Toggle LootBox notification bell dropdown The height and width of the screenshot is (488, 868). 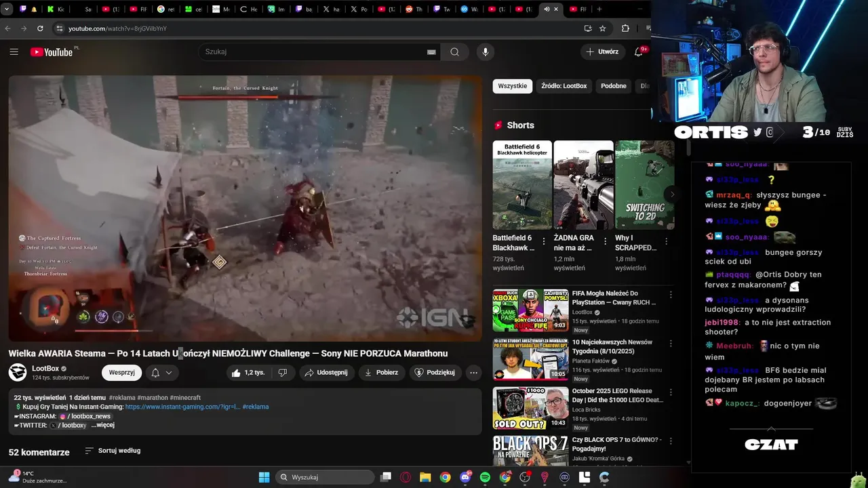click(161, 373)
